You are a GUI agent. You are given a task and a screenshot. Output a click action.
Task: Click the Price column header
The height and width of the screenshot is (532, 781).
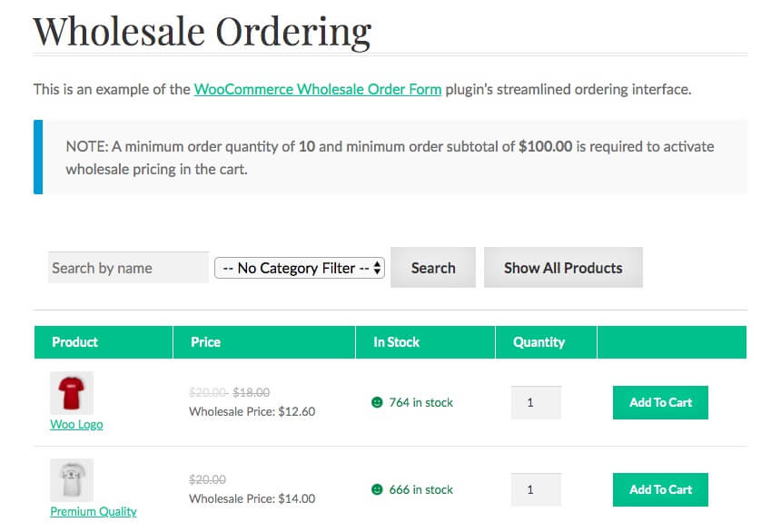[205, 342]
